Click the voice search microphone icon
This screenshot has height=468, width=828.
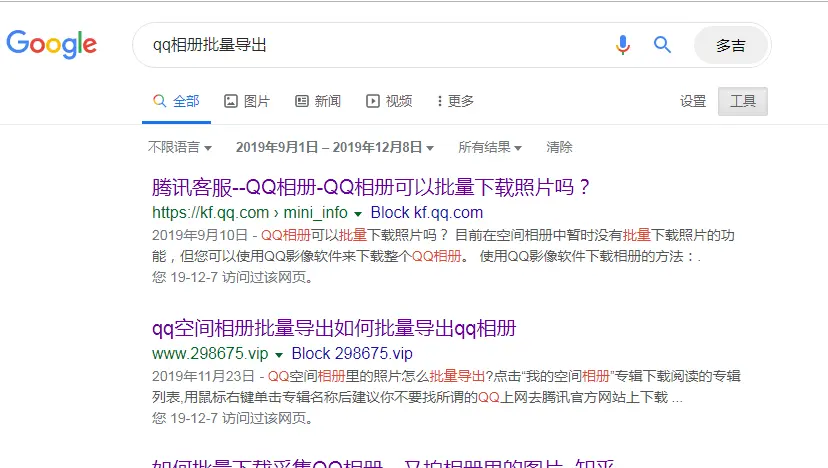tap(623, 45)
